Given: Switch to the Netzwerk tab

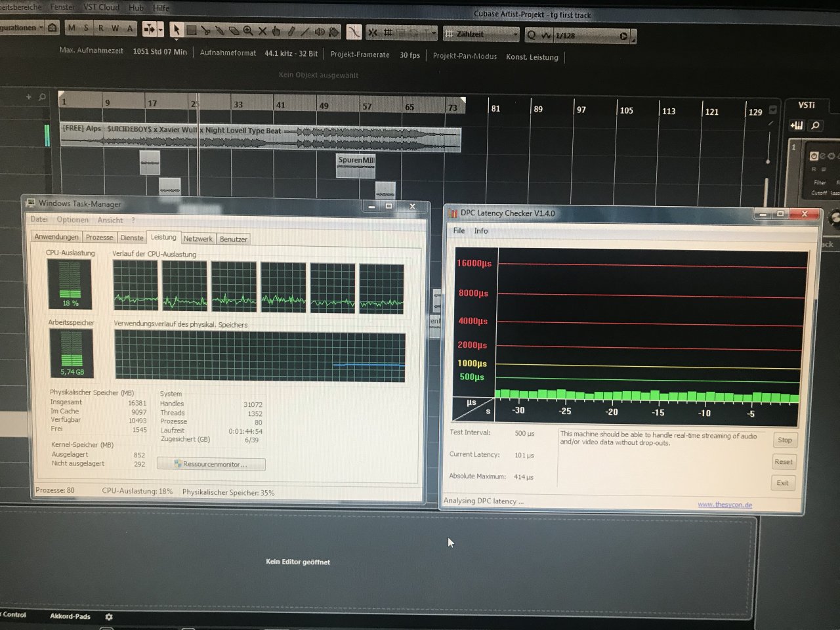Looking at the screenshot, I should pyautogui.click(x=198, y=239).
